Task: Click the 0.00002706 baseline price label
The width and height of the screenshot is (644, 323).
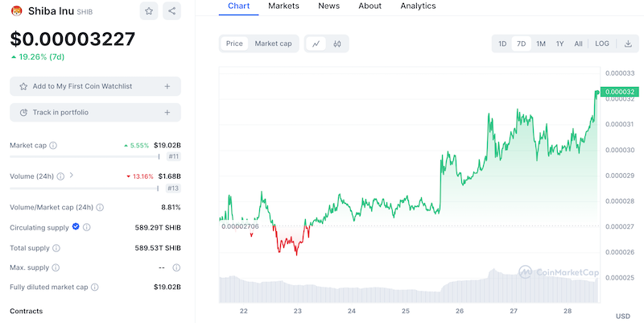Action: click(x=240, y=226)
